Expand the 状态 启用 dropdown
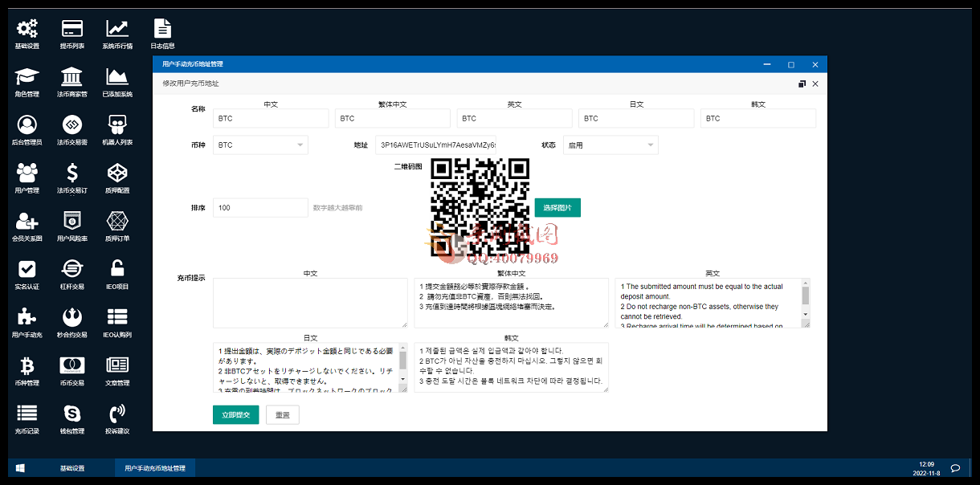Viewport: 980px width, 485px height. [x=610, y=145]
